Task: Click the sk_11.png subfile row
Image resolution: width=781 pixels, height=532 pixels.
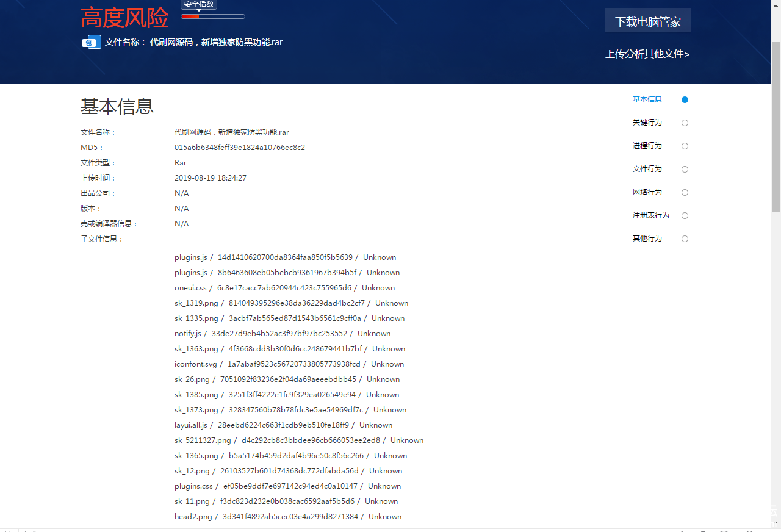Action: (x=286, y=501)
